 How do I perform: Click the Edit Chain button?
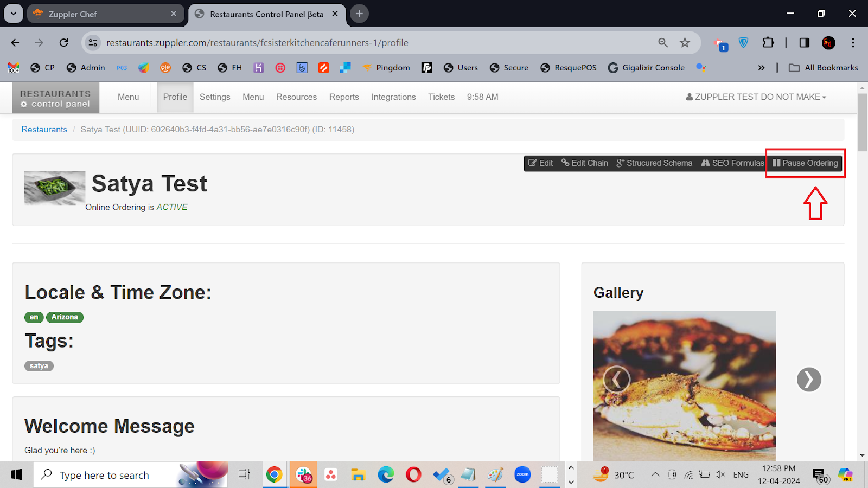point(585,163)
